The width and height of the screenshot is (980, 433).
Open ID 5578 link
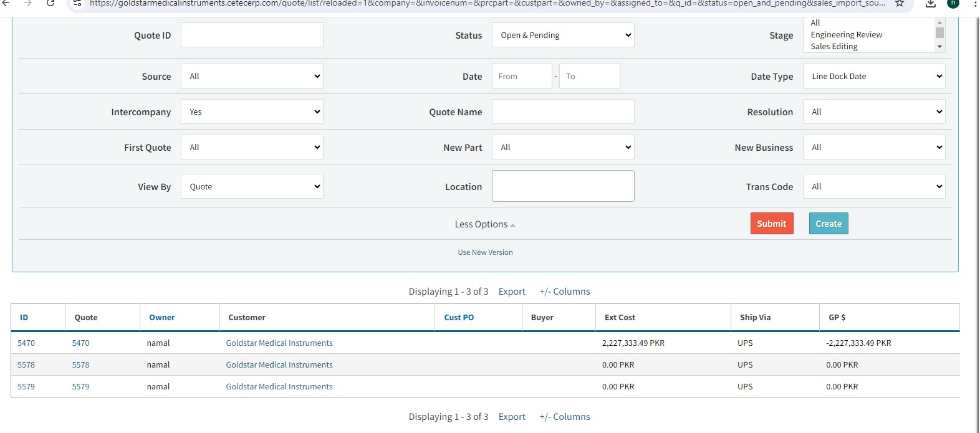(x=26, y=364)
